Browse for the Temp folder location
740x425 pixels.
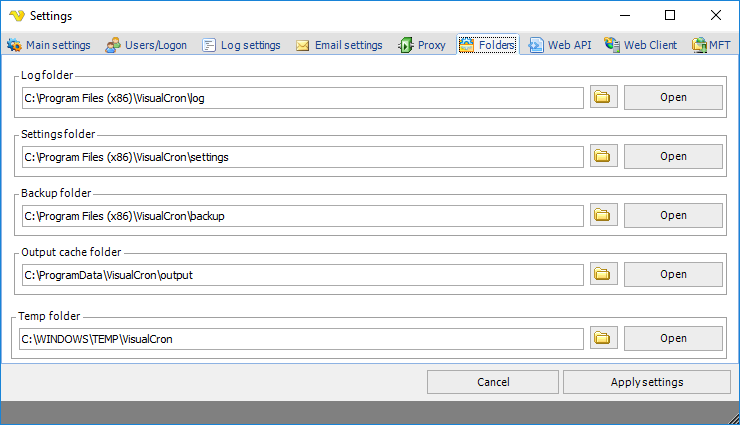click(x=604, y=338)
